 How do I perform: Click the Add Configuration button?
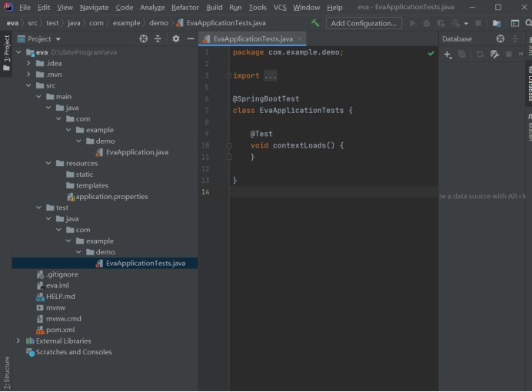tap(363, 23)
